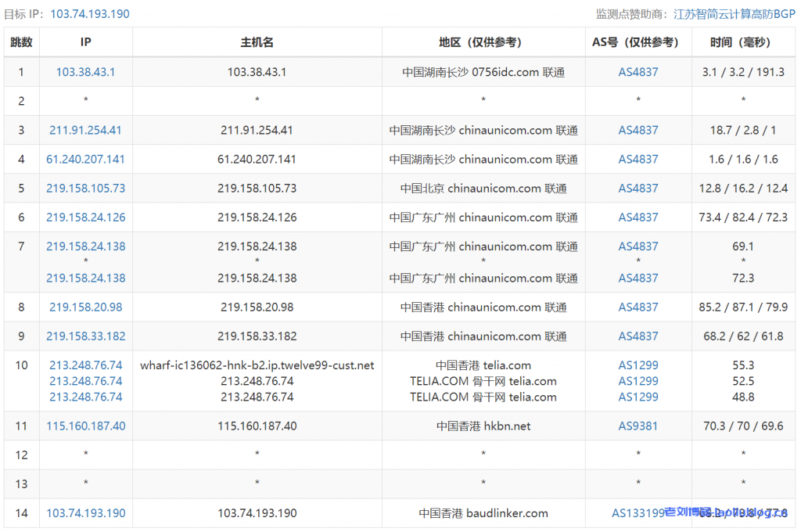This screenshot has width=801, height=532.
Task: Click IP link 115.160.187.40
Action: point(85,426)
